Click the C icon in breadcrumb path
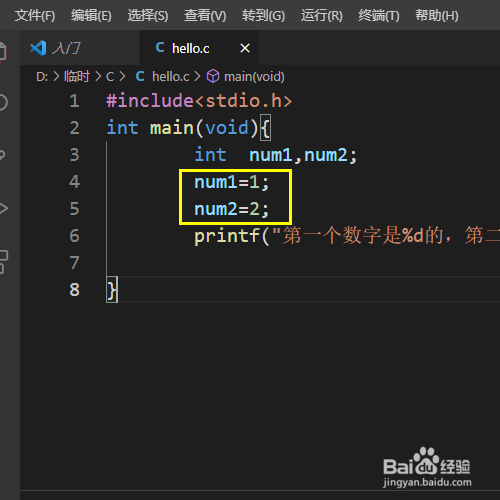 140,77
